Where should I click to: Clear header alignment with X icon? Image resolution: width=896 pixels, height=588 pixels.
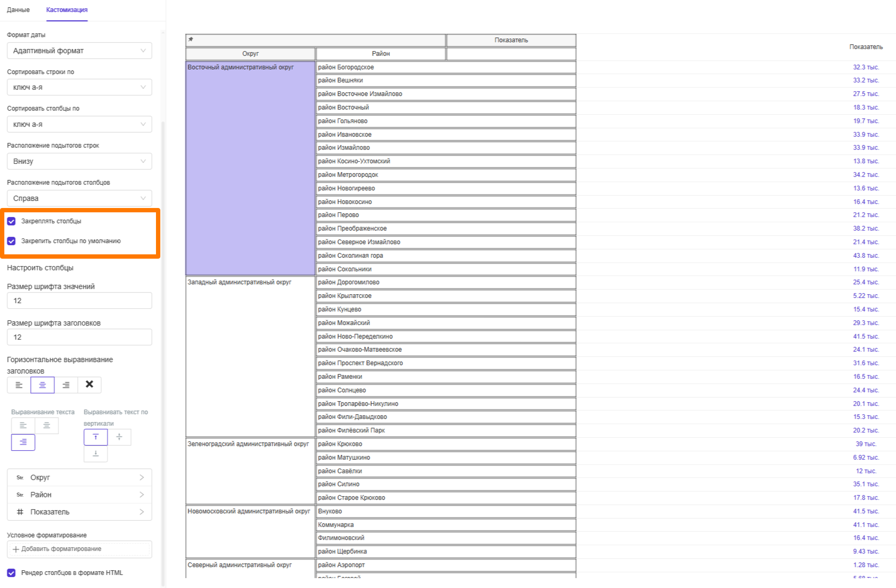pos(89,385)
